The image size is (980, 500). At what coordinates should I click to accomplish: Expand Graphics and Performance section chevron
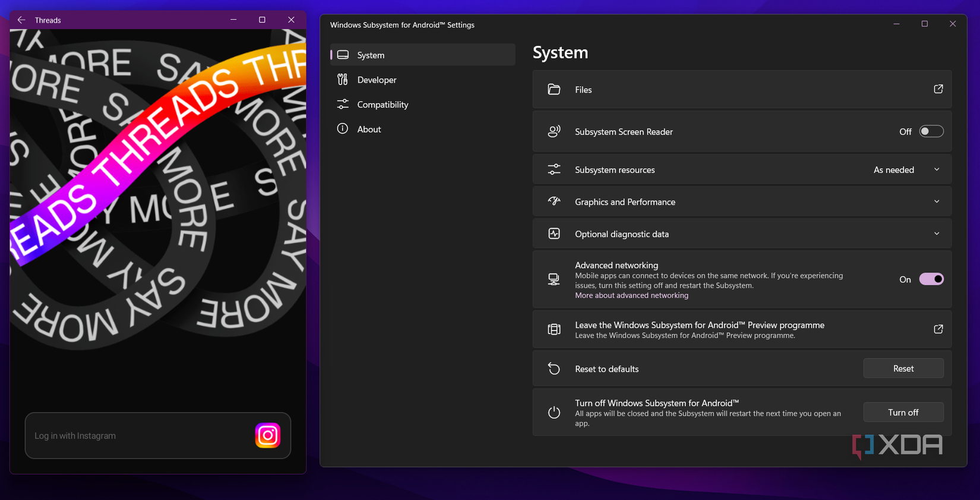pos(937,202)
